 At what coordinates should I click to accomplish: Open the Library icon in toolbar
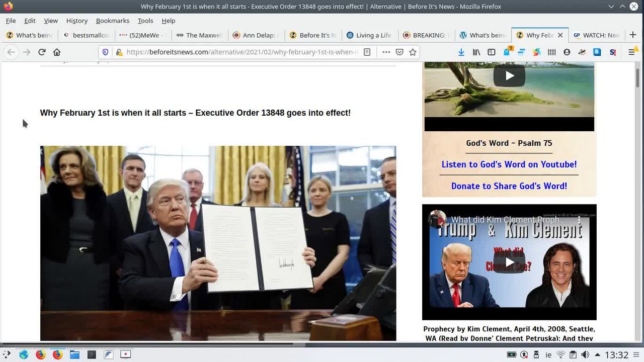pos(476,52)
